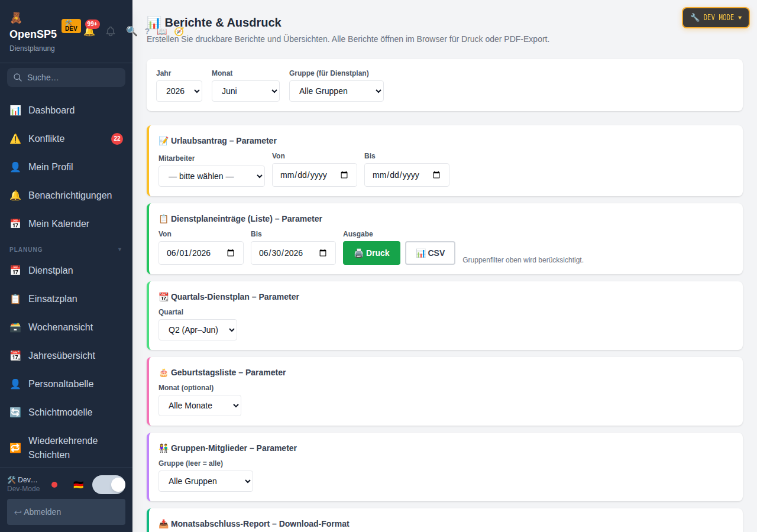This screenshot has width=757, height=532.
Task: Click the magnifying glass icon in header
Action: [x=132, y=31]
